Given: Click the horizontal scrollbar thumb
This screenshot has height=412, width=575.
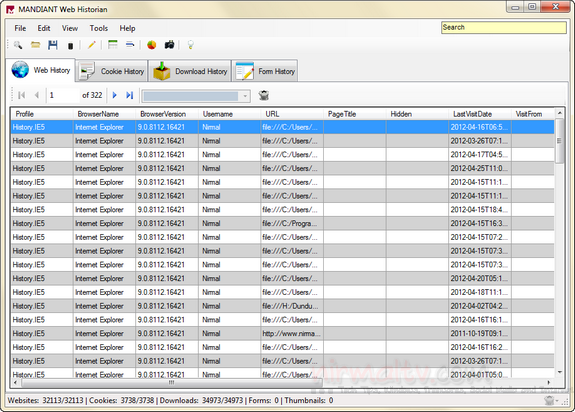Looking at the screenshot, I should pyautogui.click(x=172, y=382).
